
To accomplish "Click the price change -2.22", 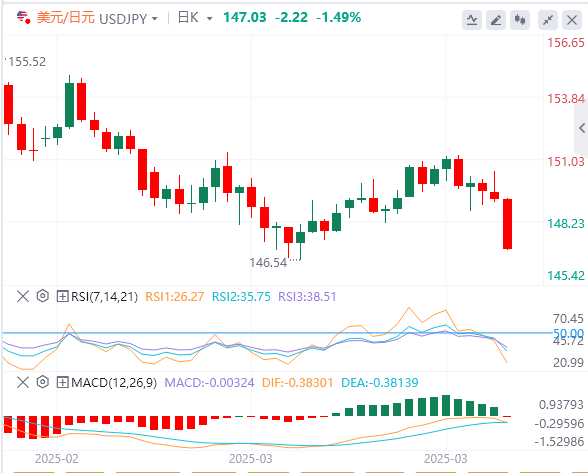I will coord(291,17).
